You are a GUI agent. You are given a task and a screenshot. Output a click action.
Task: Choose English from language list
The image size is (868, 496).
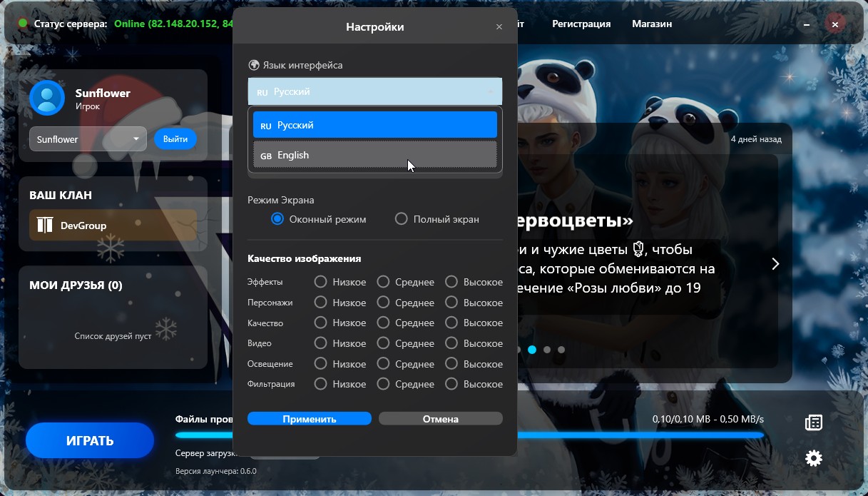(x=374, y=155)
